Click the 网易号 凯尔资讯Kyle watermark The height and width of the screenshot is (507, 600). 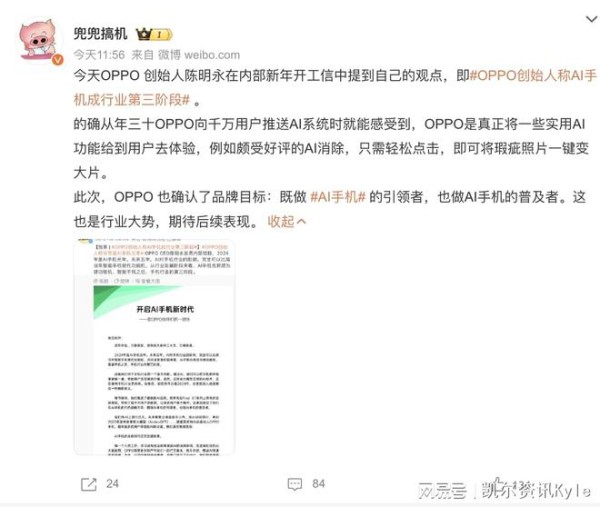coord(504,490)
